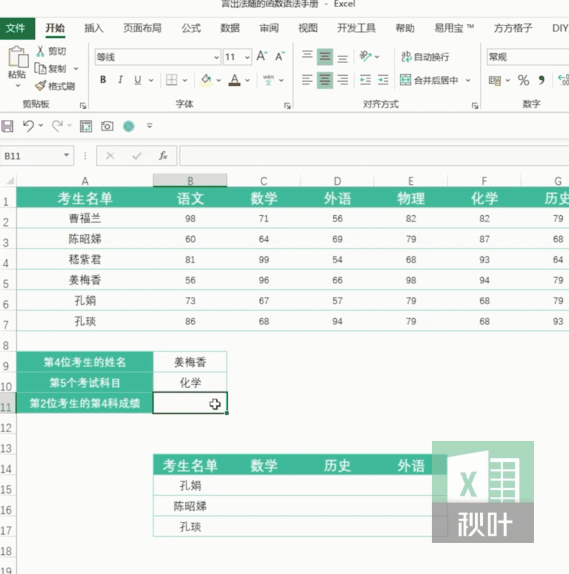Image resolution: width=569 pixels, height=574 pixels.
Task: Switch to the 插入 Insert tab
Action: click(94, 28)
